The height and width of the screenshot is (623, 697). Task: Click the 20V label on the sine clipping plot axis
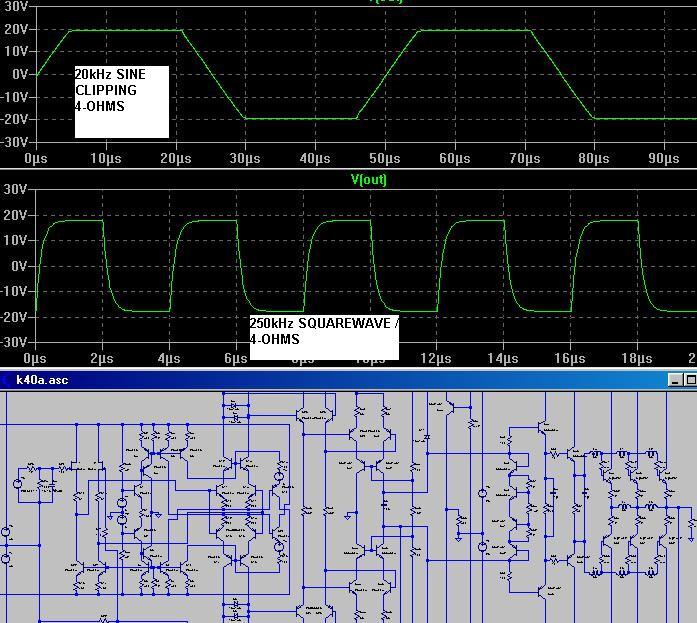click(x=16, y=29)
